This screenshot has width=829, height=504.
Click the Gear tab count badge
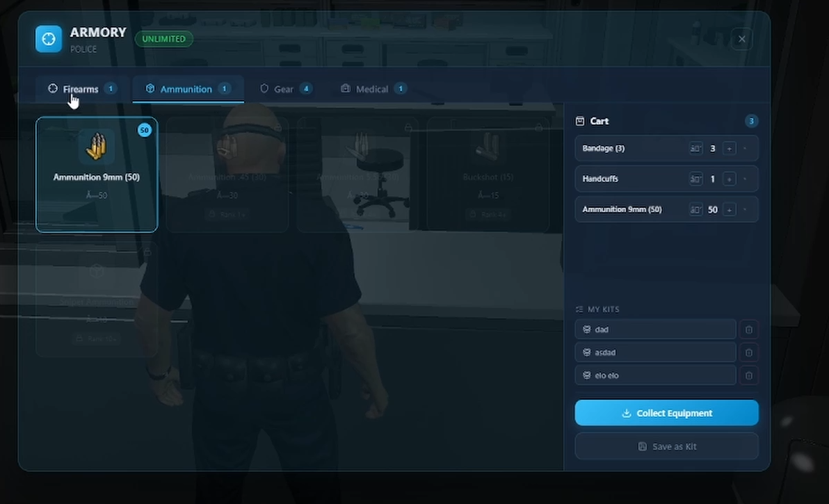click(306, 88)
